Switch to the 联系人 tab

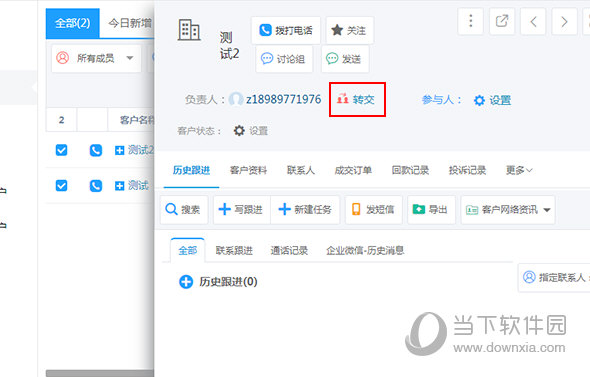(301, 170)
